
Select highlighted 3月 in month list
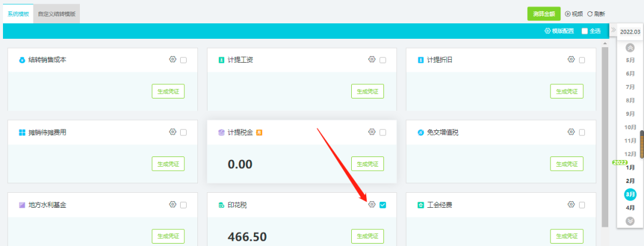point(630,194)
